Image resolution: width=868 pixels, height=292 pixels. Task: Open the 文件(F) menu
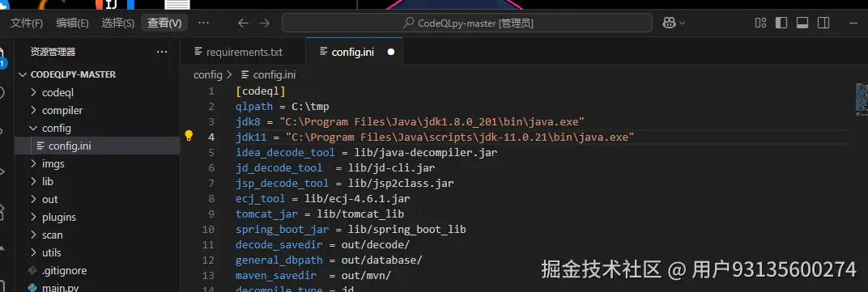(x=27, y=23)
